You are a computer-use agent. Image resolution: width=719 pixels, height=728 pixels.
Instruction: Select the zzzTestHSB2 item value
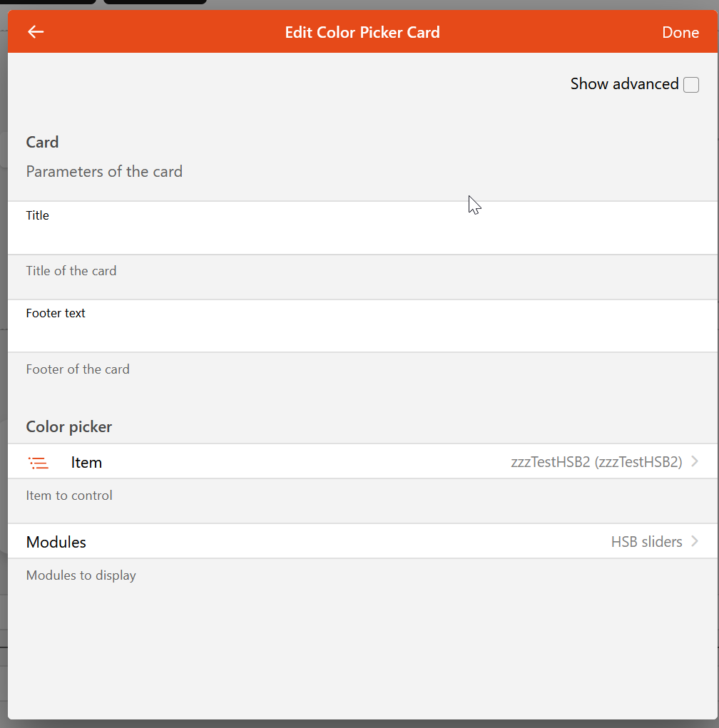596,462
